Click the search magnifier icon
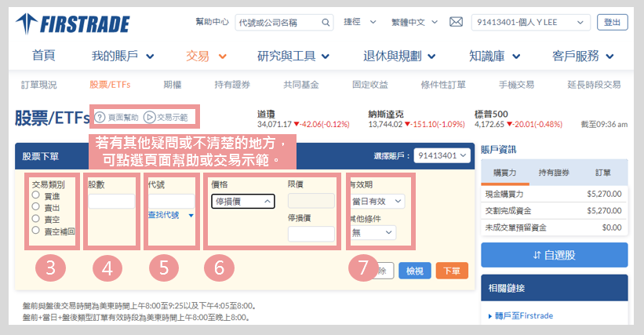 [326, 23]
